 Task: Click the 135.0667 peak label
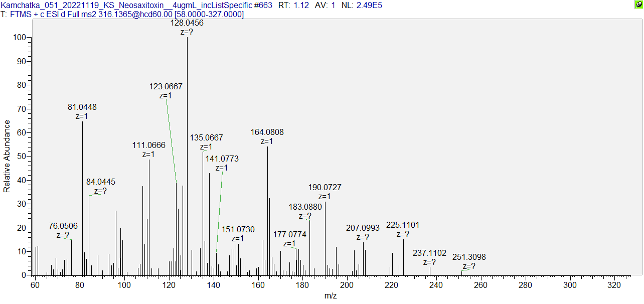(206, 137)
